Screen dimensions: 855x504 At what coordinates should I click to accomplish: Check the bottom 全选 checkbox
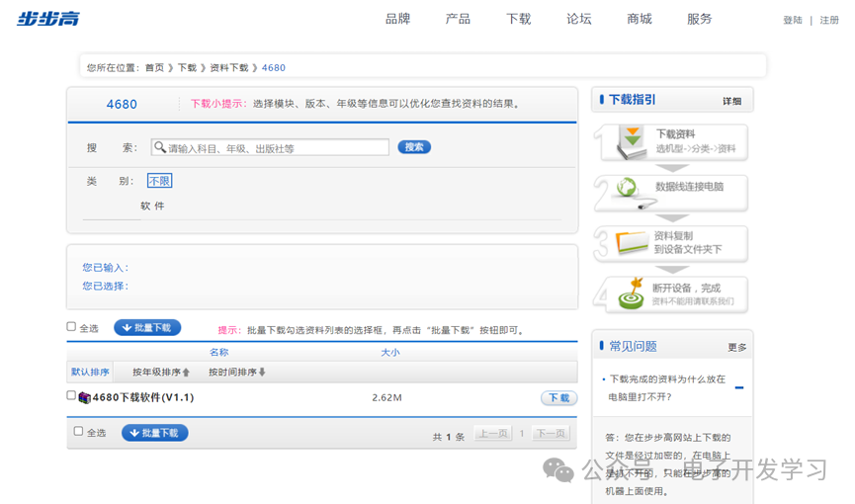pyautogui.click(x=78, y=432)
